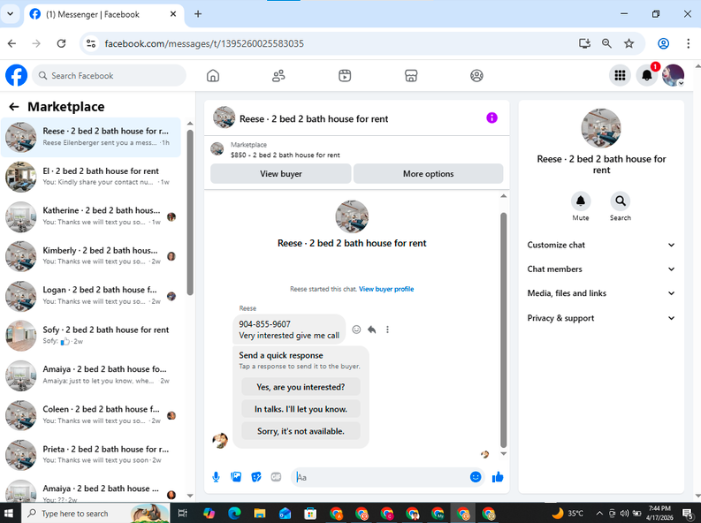Open the account profile picture menu
701x523 pixels.
pos(673,75)
